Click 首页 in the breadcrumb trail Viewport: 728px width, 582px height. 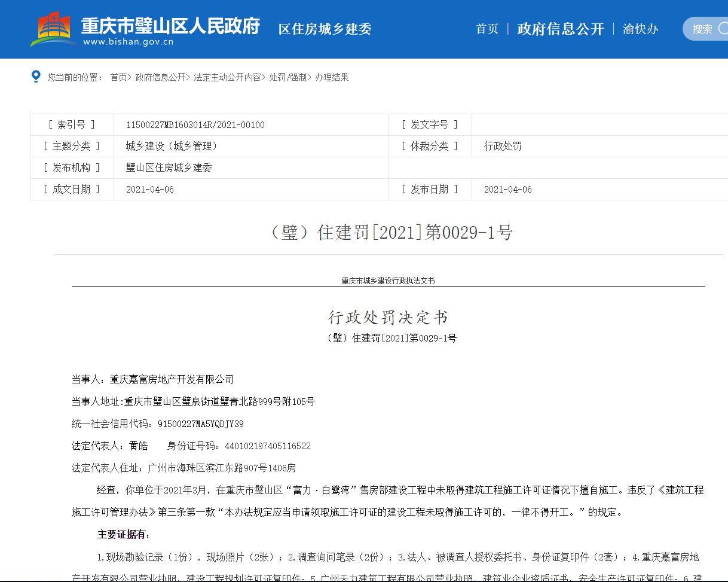click(x=118, y=77)
